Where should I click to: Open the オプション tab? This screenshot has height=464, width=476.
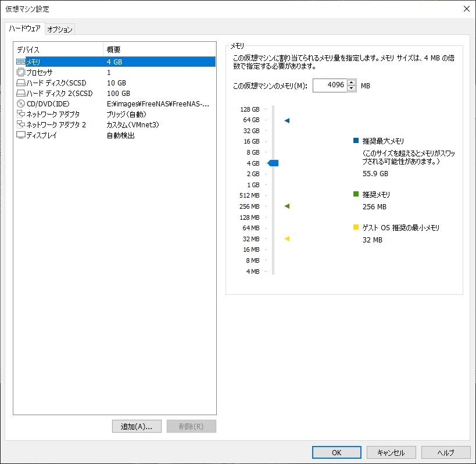(x=60, y=29)
